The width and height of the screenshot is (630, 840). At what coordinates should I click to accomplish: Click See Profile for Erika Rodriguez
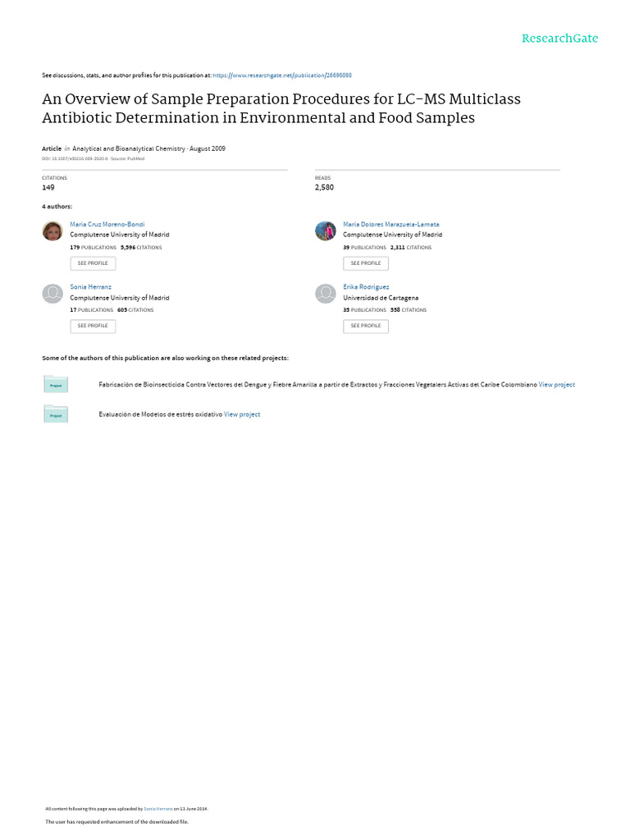pyautogui.click(x=366, y=326)
